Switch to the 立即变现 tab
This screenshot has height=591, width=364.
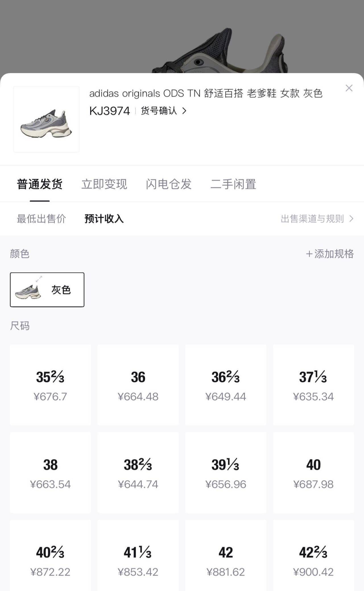(x=104, y=184)
